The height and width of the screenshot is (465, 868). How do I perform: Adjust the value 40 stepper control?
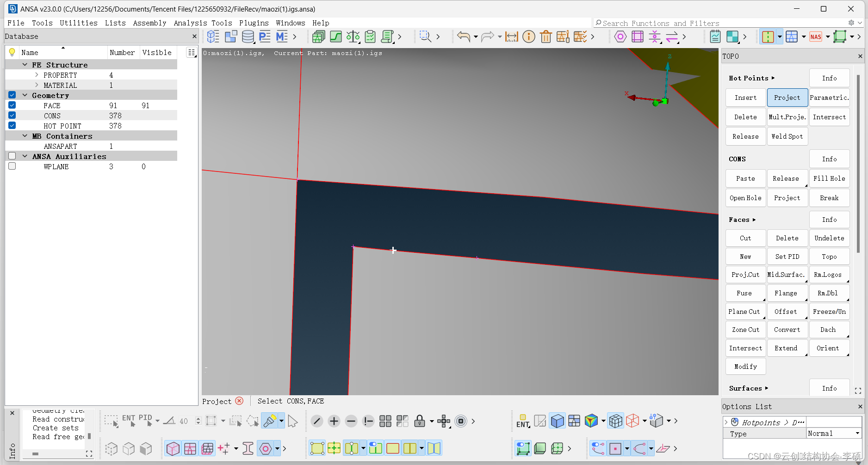coord(198,421)
